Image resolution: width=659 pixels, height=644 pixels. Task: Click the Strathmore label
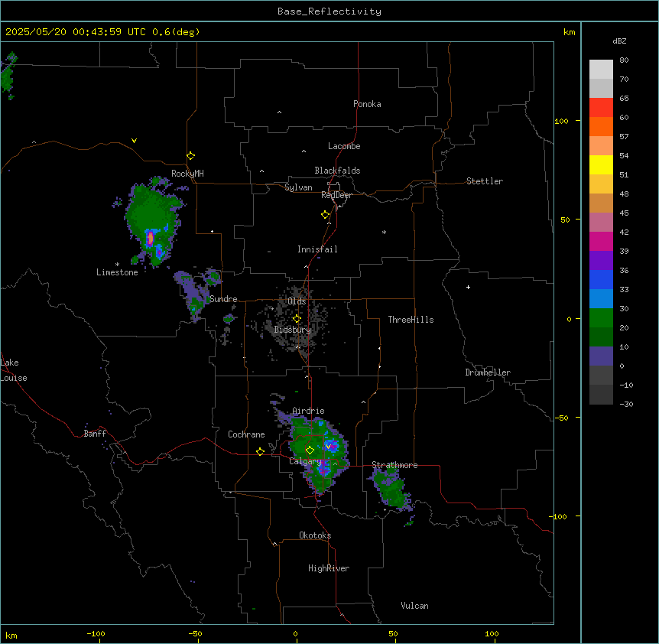(x=394, y=465)
